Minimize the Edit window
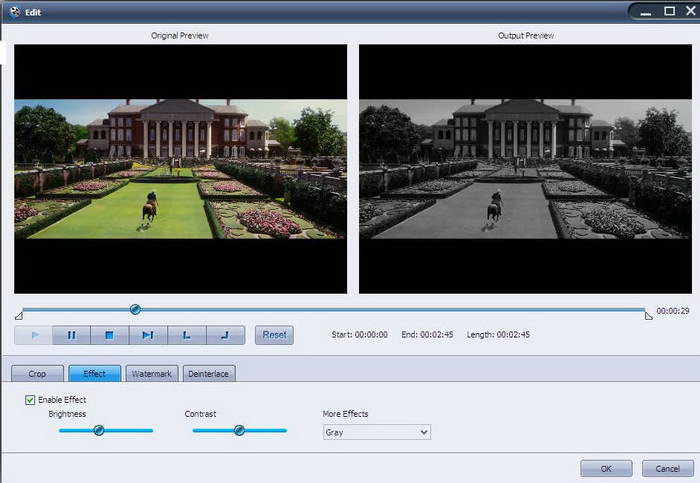This screenshot has width=700, height=483. 646,12
